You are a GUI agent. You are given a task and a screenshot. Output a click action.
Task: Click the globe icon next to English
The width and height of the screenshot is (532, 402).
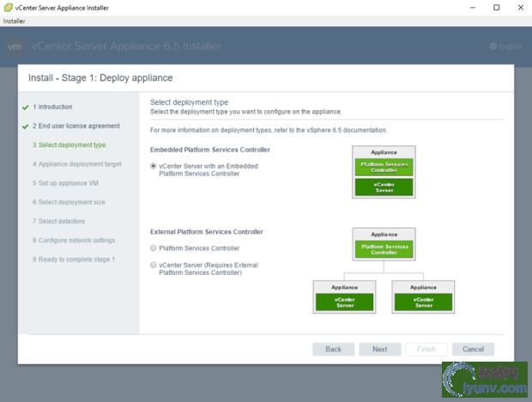493,46
